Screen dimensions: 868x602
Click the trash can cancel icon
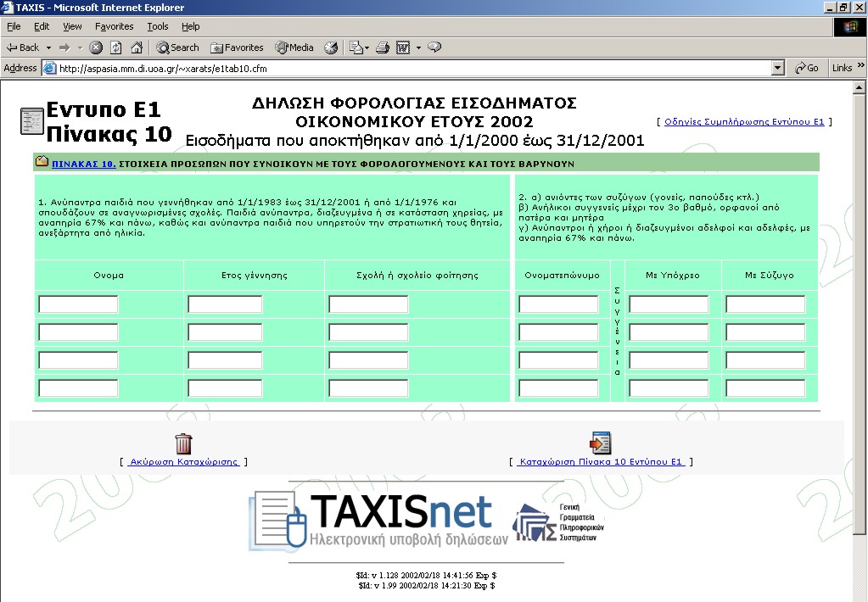pos(183,443)
